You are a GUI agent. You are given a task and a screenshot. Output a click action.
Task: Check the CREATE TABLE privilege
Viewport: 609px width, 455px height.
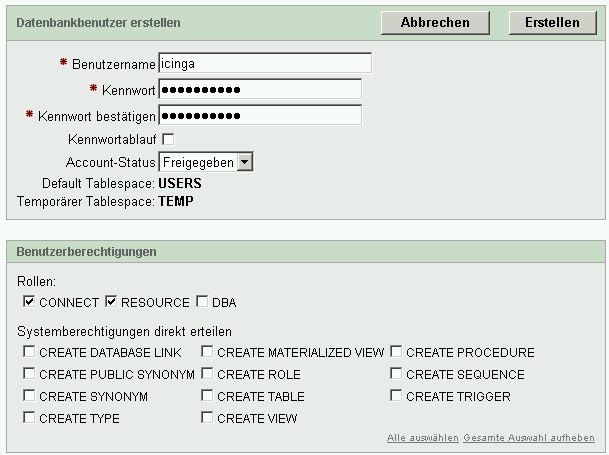207,396
